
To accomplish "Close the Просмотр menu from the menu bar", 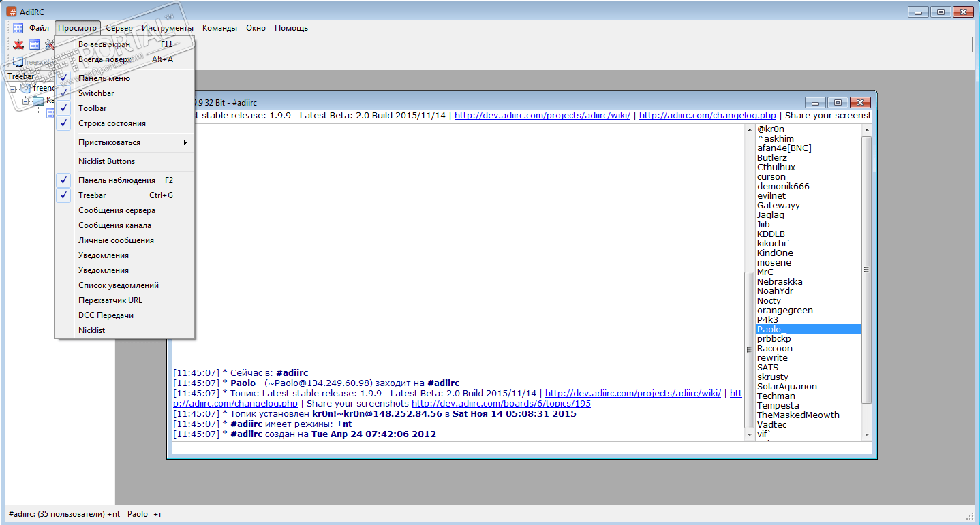I will [x=77, y=28].
